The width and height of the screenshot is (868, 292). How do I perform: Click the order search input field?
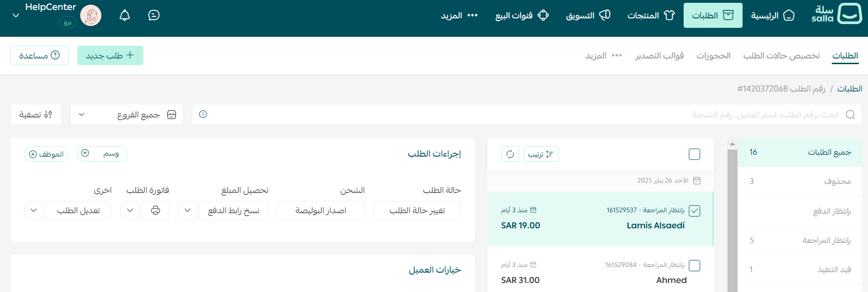click(519, 115)
